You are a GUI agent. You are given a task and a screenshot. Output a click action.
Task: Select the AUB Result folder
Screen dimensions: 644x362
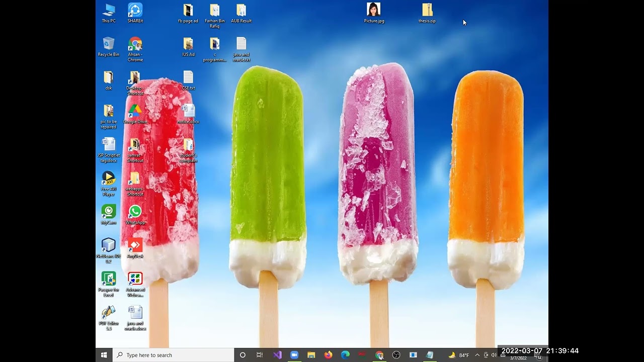tap(242, 13)
